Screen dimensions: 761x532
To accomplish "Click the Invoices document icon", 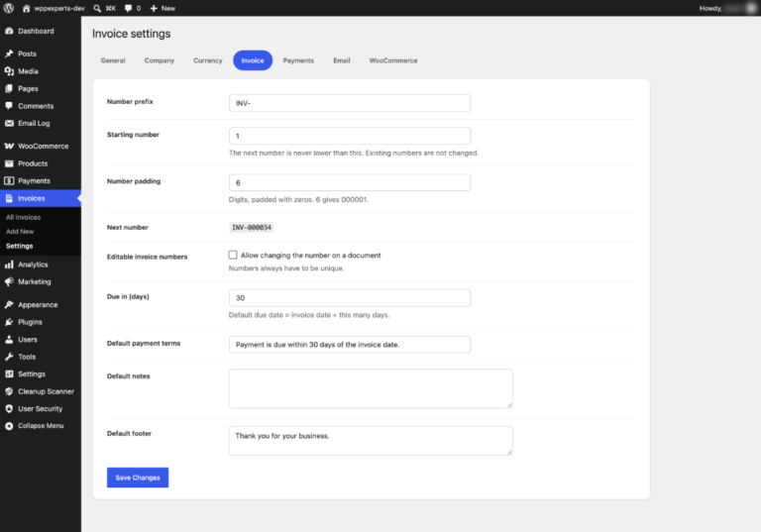I will (9, 198).
